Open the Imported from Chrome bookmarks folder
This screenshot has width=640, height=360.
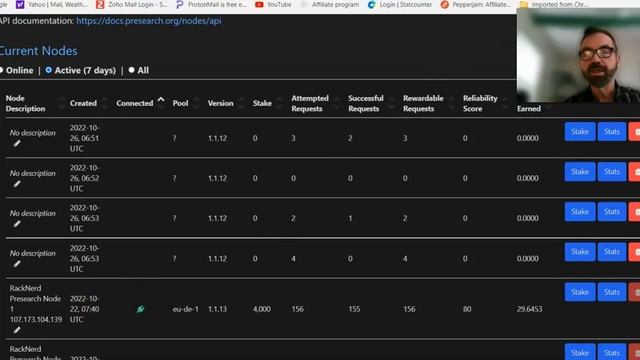554,4
